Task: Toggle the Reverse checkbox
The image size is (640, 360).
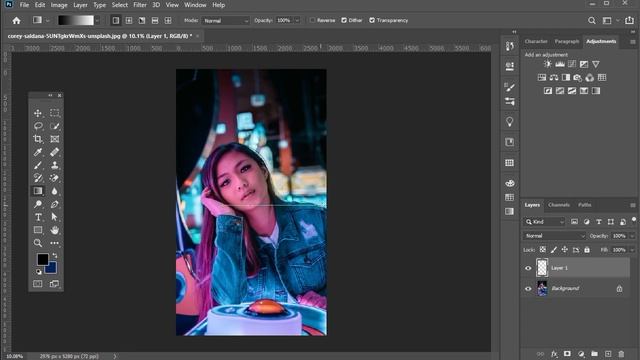Action: click(312, 20)
